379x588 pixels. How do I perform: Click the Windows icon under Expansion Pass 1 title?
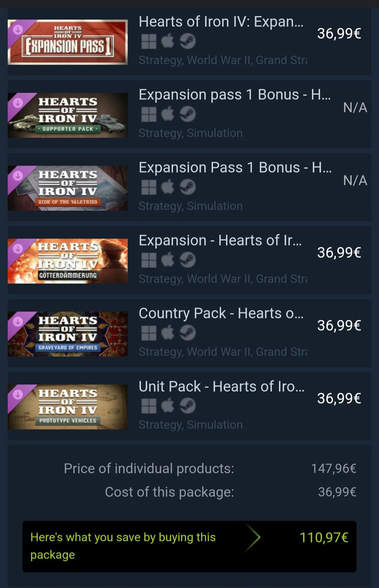[149, 41]
